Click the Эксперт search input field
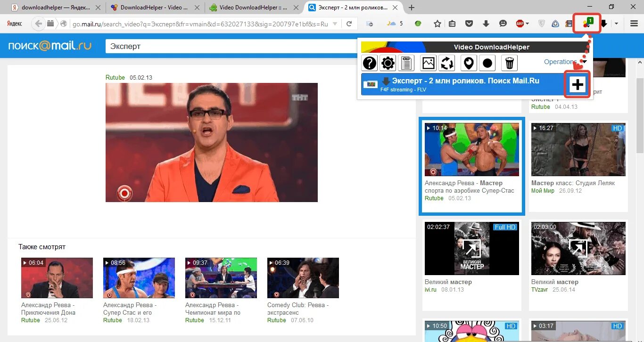Screen dimensions: 644x342 point(231,46)
